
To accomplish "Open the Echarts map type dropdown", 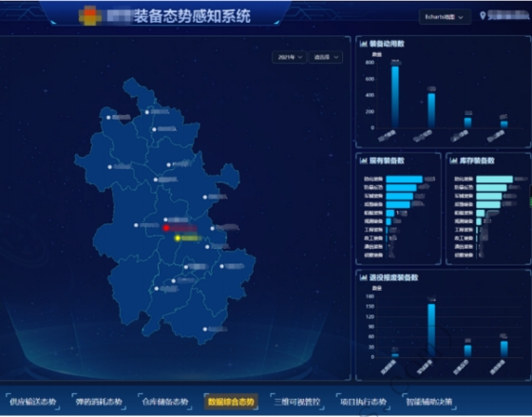I will click(445, 17).
